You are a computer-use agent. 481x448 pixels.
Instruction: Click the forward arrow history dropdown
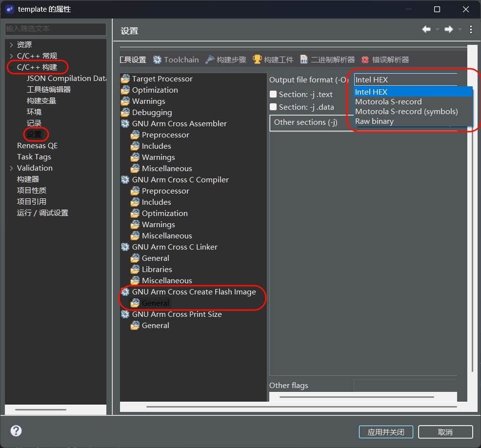click(460, 29)
